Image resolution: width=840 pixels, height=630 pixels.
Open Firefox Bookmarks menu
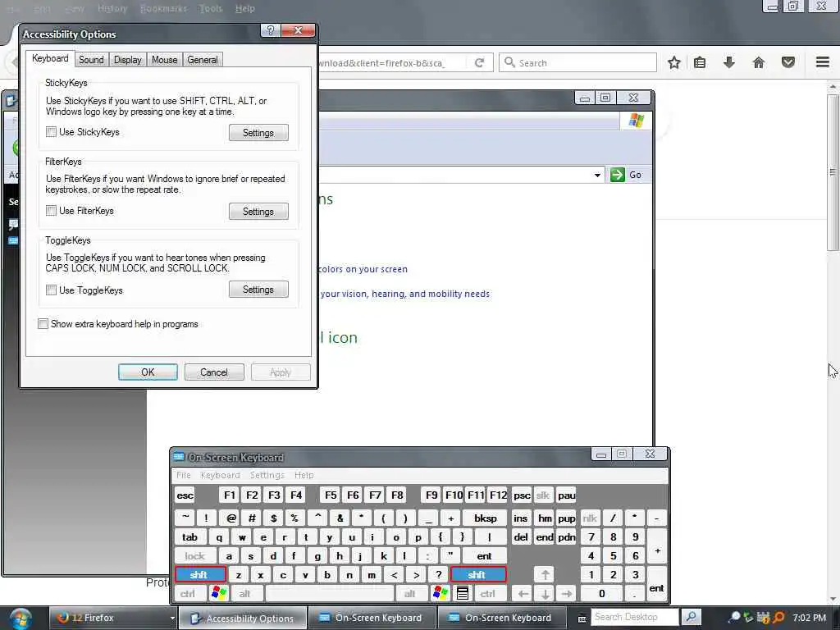pyautogui.click(x=163, y=8)
